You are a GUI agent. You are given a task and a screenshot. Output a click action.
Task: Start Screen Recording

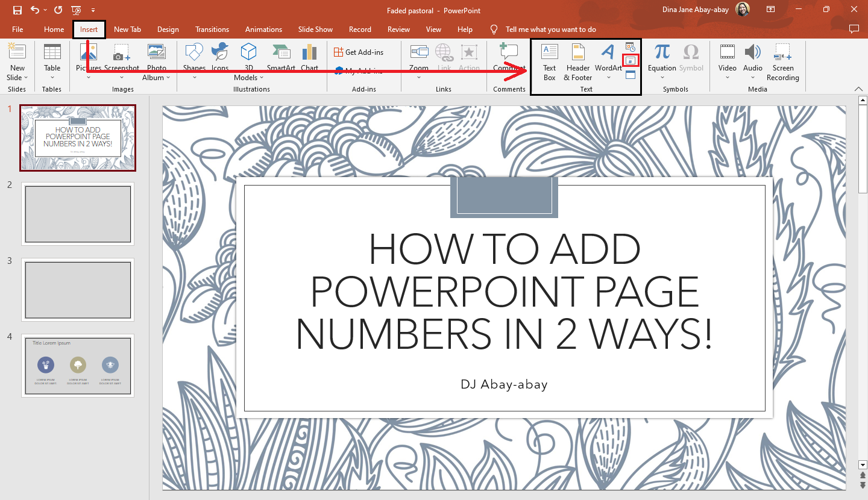(782, 62)
